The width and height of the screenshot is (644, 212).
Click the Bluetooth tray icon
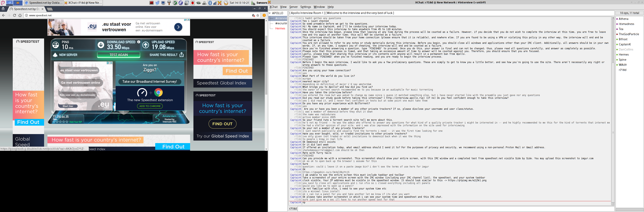(x=210, y=3)
